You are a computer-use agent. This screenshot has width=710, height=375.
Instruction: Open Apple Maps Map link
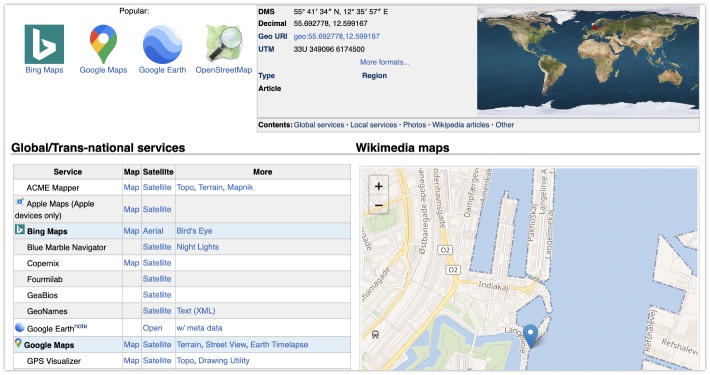click(x=131, y=209)
